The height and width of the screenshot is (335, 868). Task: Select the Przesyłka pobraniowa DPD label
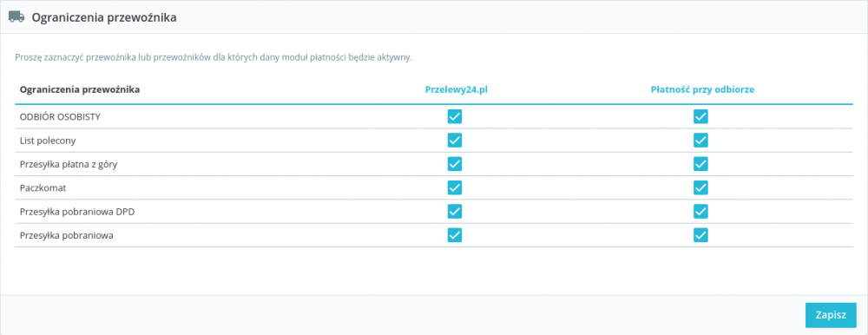(x=77, y=212)
